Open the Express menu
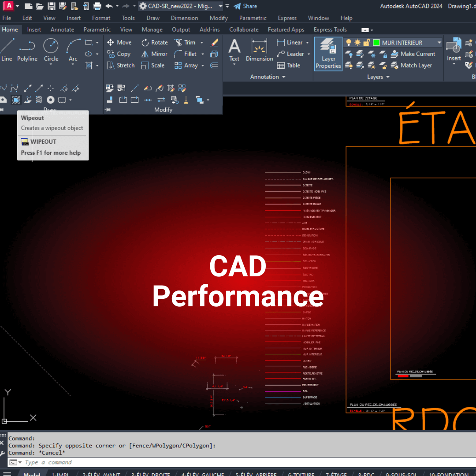Image resolution: width=476 pixels, height=476 pixels. tap(287, 18)
